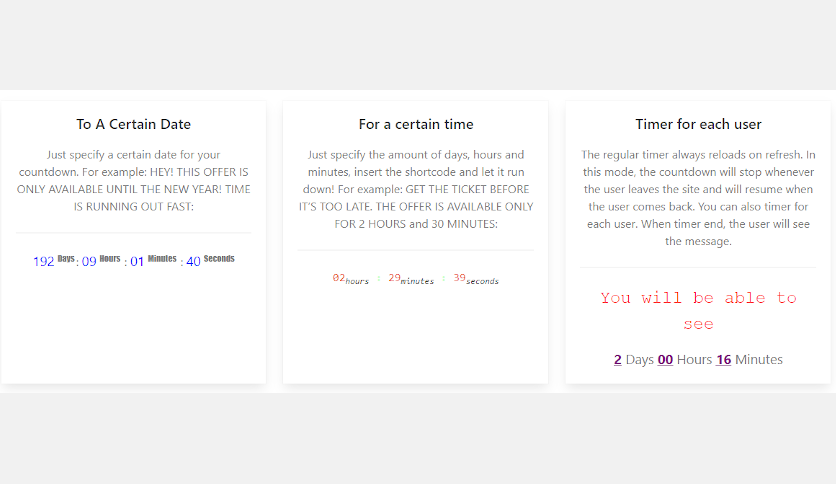Screen dimensions: 836x484
Task: Click the bold "Minutes" label beside 01
Action: coord(162,259)
